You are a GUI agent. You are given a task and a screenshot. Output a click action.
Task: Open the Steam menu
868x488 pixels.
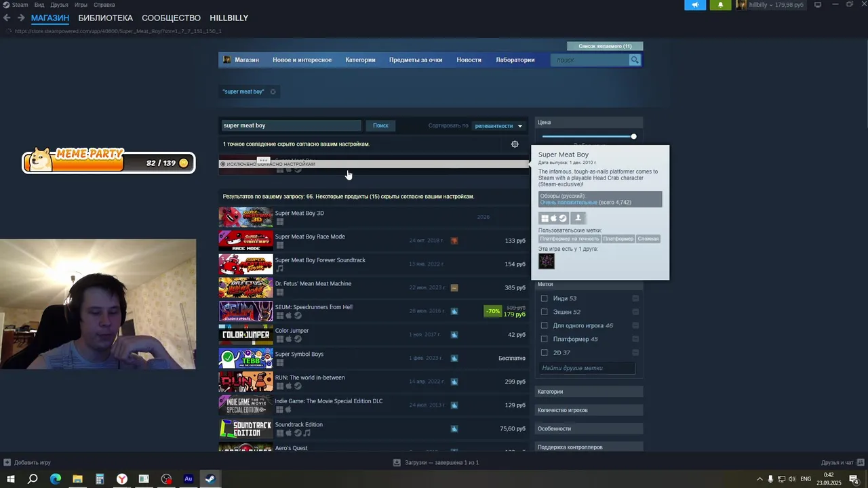[x=20, y=5]
